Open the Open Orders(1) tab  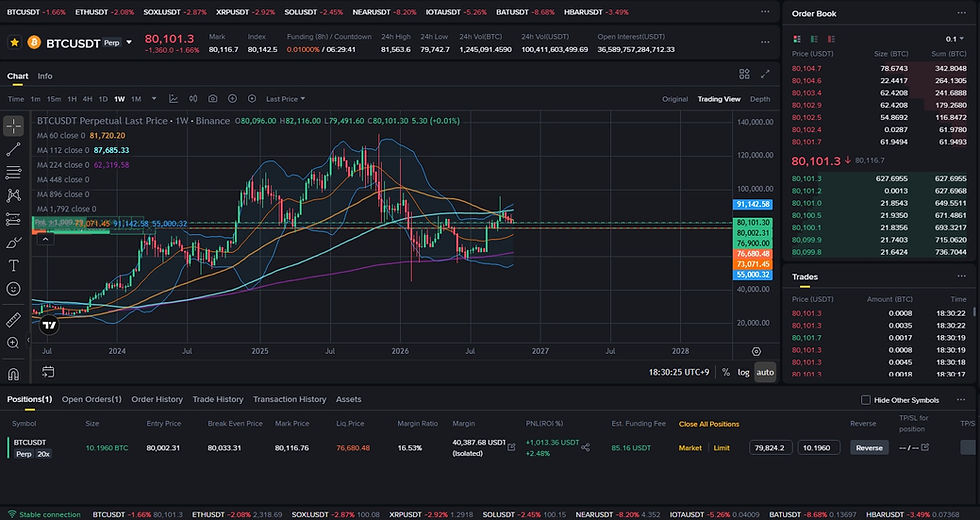coord(92,399)
